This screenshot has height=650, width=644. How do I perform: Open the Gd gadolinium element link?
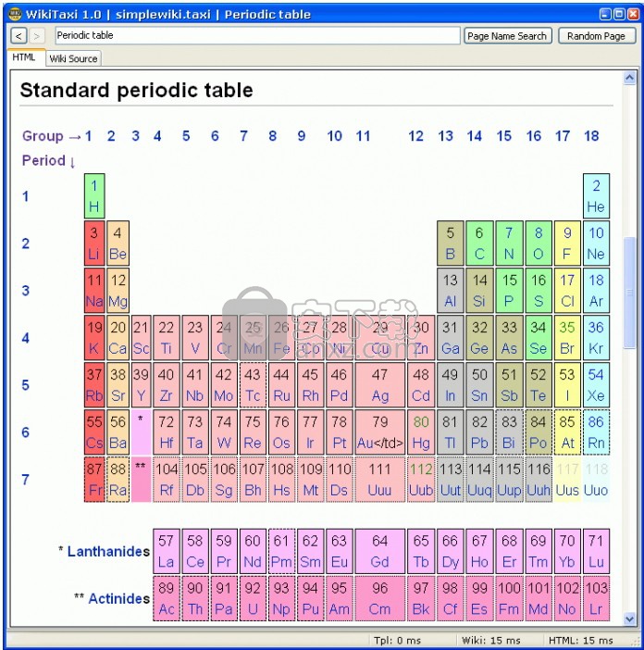point(379,562)
